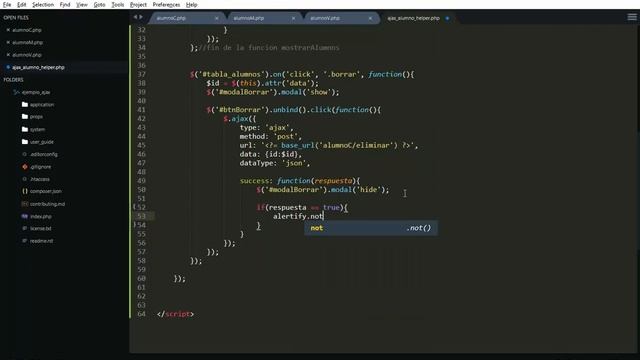This screenshot has width=640, height=360.
Task: Open the File menu
Action: [7, 5]
